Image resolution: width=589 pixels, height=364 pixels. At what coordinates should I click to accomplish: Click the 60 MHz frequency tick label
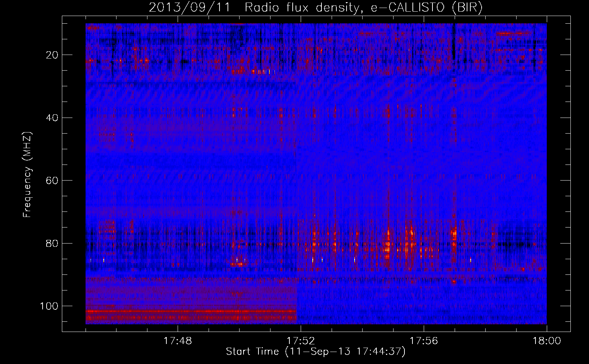52,181
